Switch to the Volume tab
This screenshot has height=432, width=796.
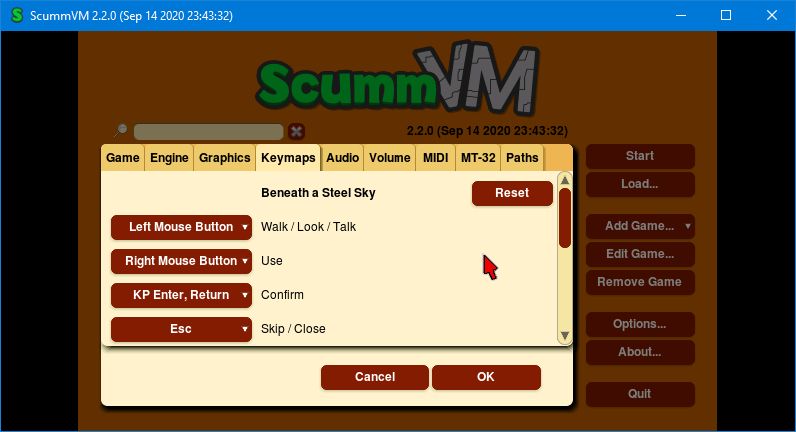point(389,158)
